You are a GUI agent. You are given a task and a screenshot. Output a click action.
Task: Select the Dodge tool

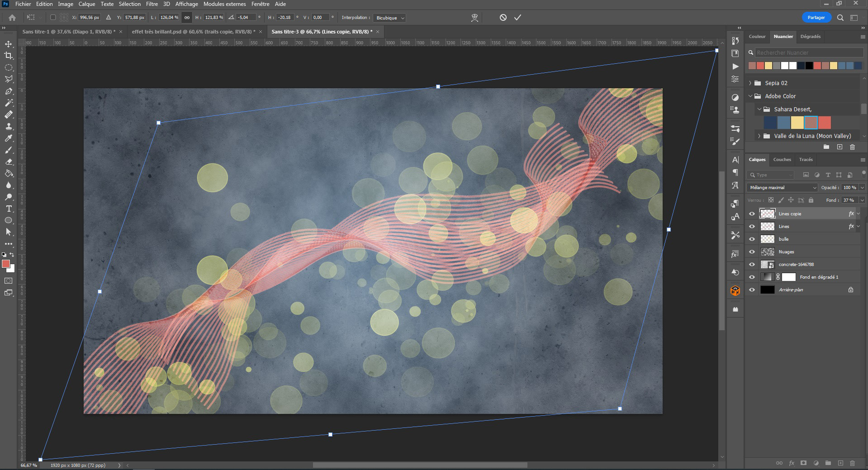coord(8,197)
